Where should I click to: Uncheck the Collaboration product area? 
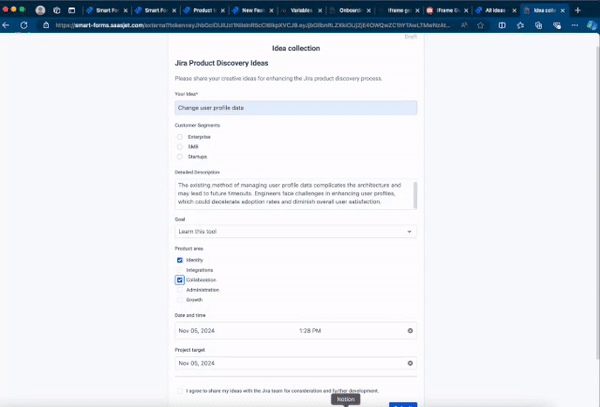[x=179, y=280]
